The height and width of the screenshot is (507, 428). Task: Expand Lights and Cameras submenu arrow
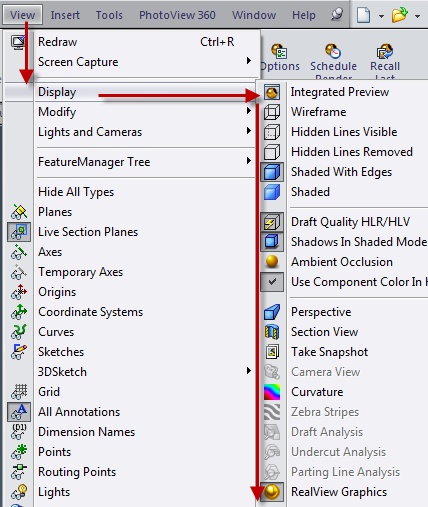pyautogui.click(x=249, y=131)
